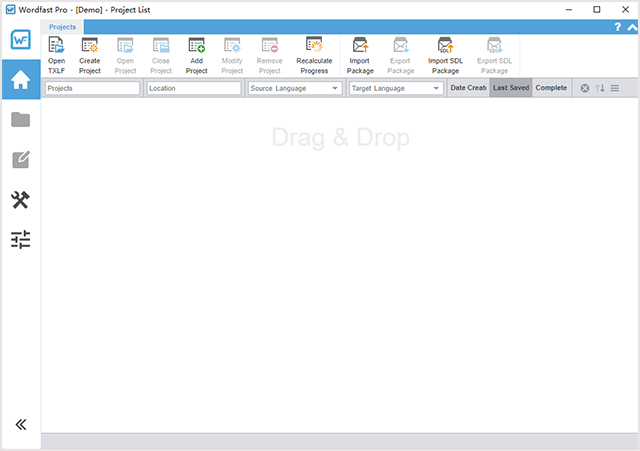The width and height of the screenshot is (640, 451).
Task: Click the Wordfast WF logo icon
Action: (x=21, y=40)
